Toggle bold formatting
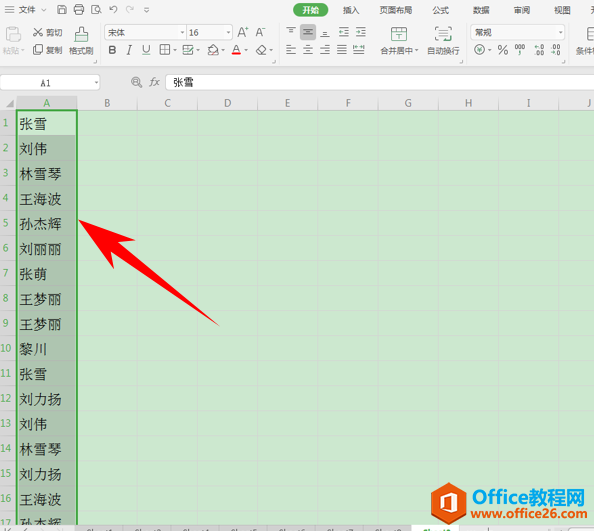The width and height of the screenshot is (594, 531). click(112, 50)
